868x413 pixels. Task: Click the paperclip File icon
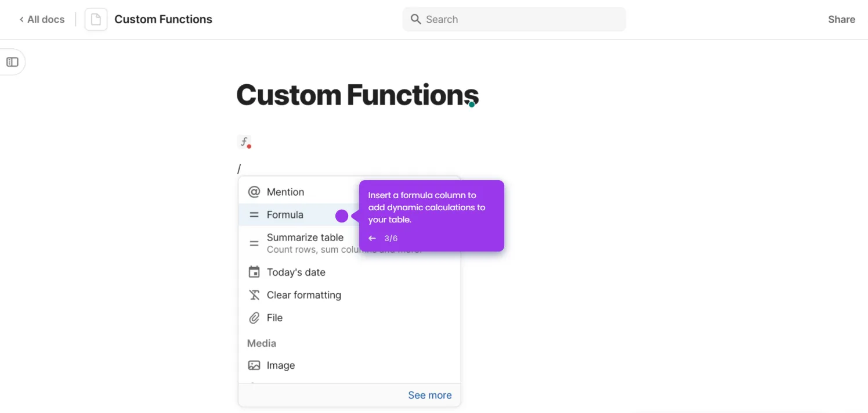click(x=254, y=318)
